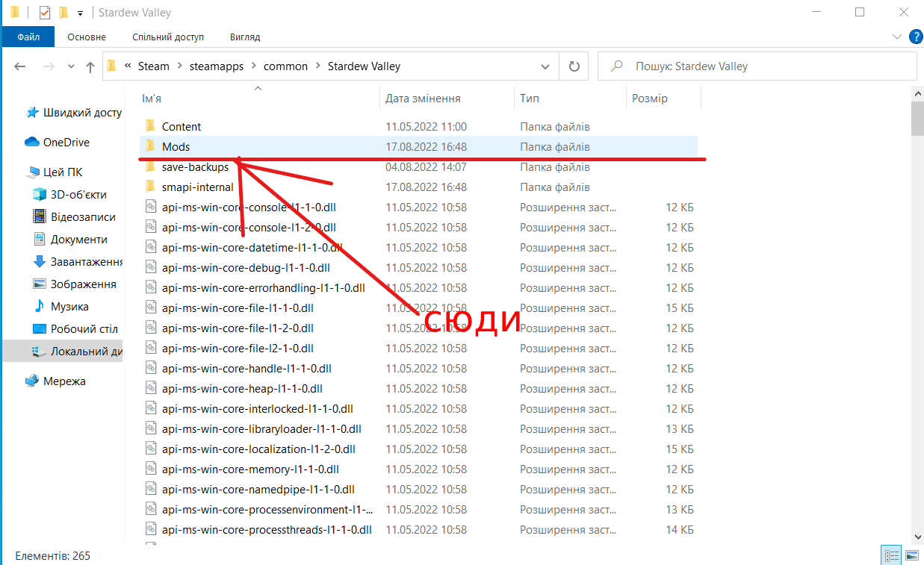Screen dimensions: 924x565
Task: Expand the ribbon with the chevron
Action: click(897, 37)
